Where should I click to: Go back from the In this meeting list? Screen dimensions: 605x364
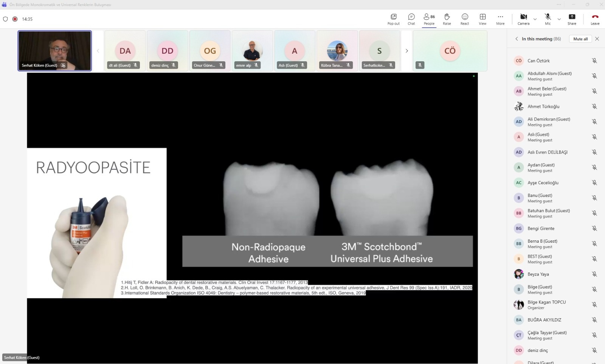click(x=517, y=39)
